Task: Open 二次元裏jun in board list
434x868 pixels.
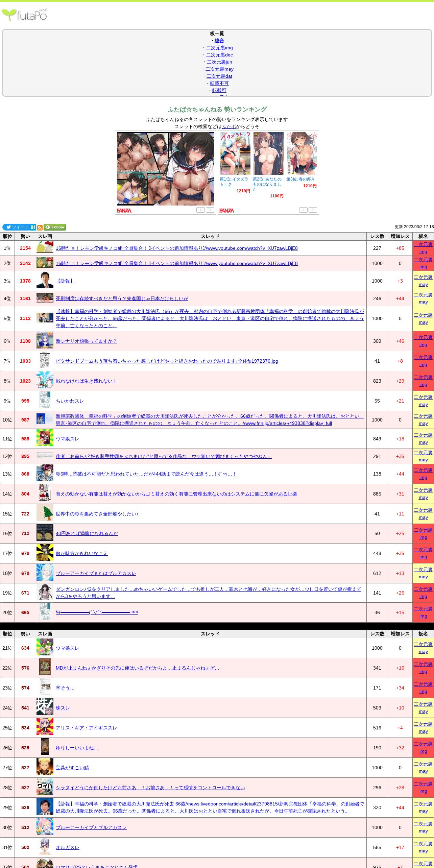Action: [219, 62]
